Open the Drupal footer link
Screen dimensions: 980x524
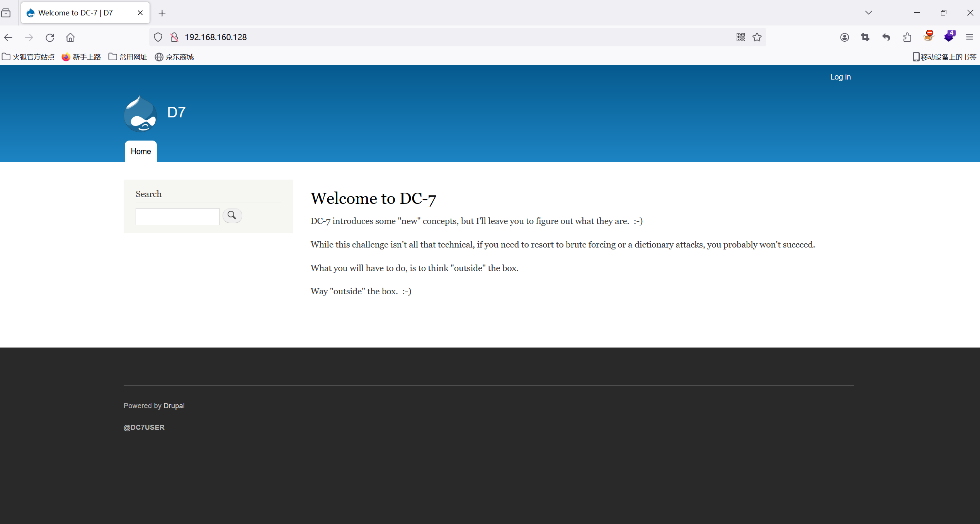click(174, 406)
